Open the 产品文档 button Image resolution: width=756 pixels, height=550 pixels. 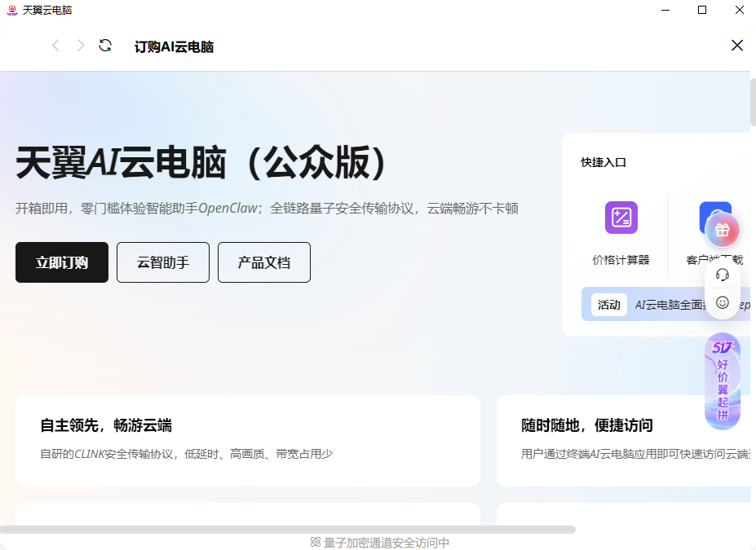click(x=264, y=262)
